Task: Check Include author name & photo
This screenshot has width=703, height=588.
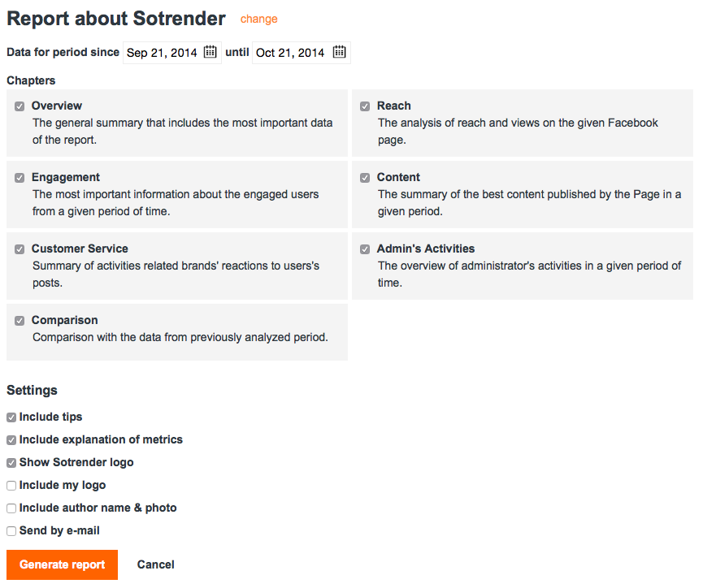Action: [11, 508]
